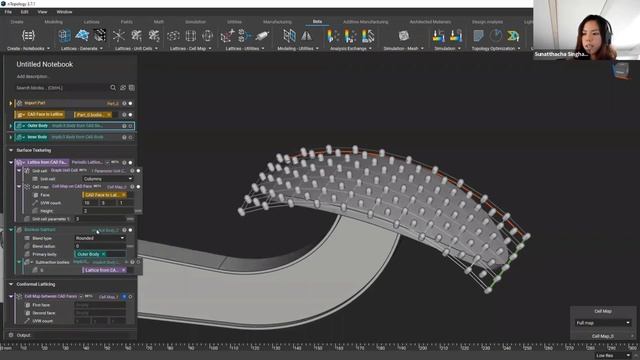Click the circular dial Topology Optimization icon
The height and width of the screenshot is (360, 640).
496,36
